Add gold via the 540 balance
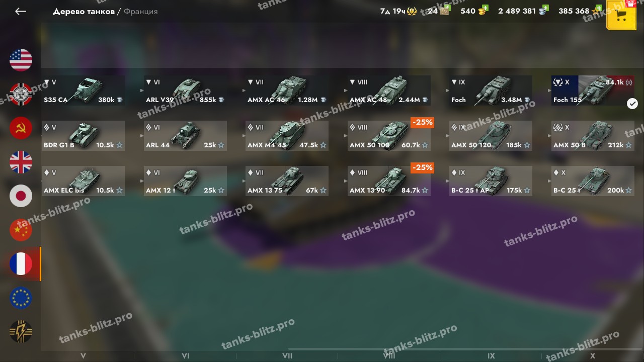 tap(473, 11)
